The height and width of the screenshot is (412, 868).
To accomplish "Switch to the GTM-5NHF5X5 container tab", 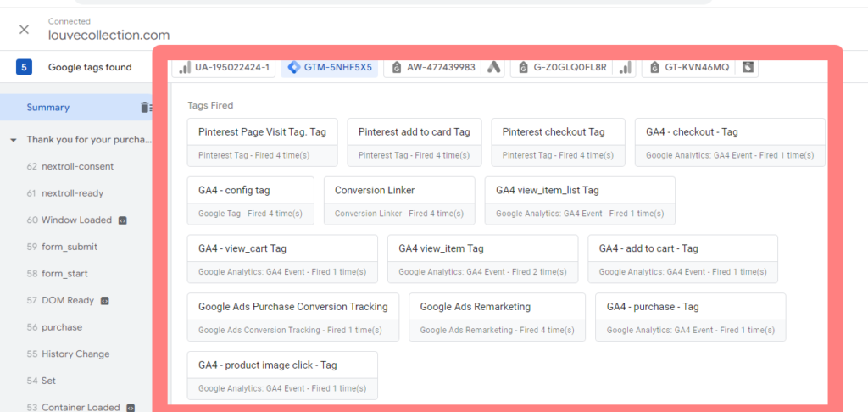I will (330, 68).
